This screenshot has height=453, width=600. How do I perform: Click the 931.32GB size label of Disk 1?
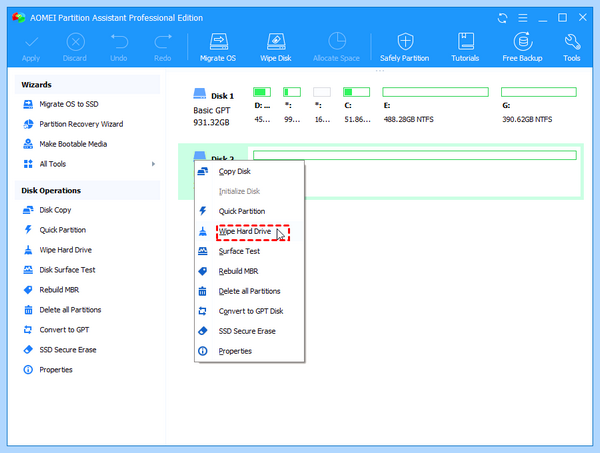(x=211, y=122)
